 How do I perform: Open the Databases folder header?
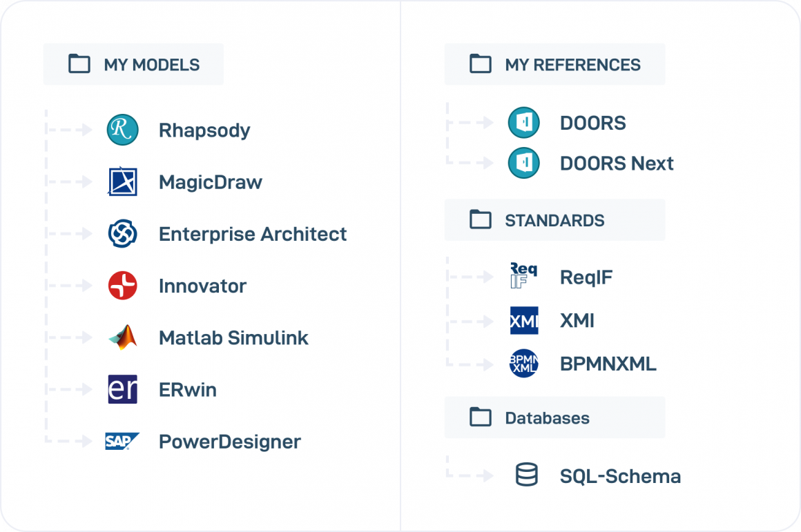(554, 417)
